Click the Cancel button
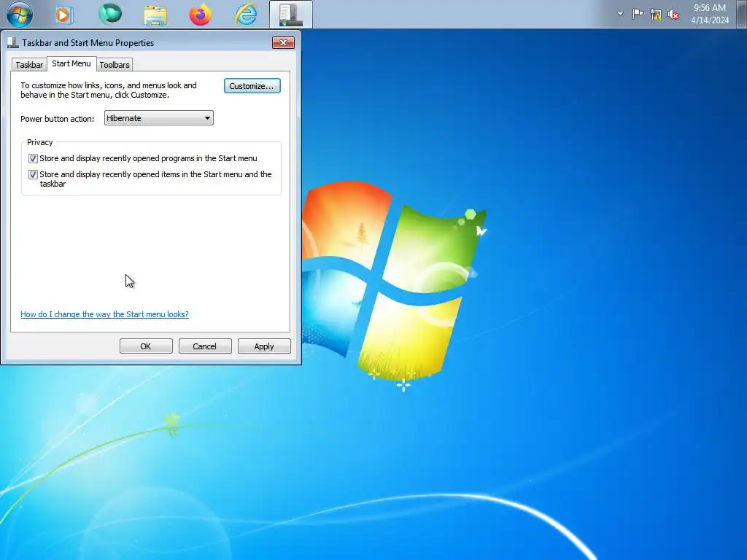Screen dimensions: 747x560 pos(205,346)
